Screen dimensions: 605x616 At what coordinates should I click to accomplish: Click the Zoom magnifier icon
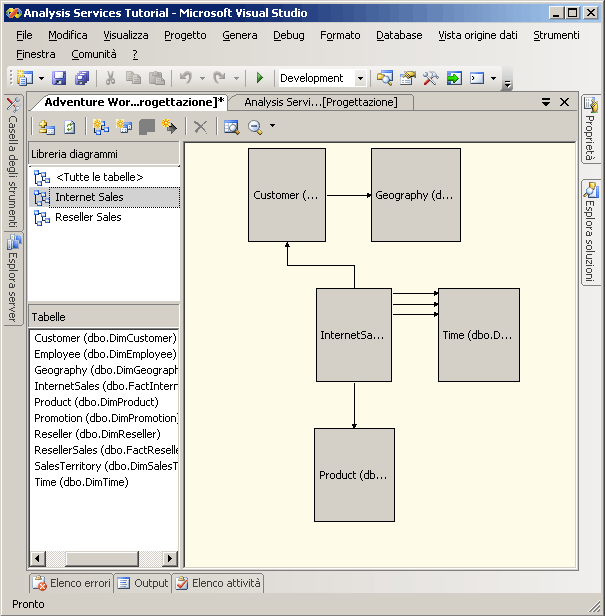tap(255, 126)
